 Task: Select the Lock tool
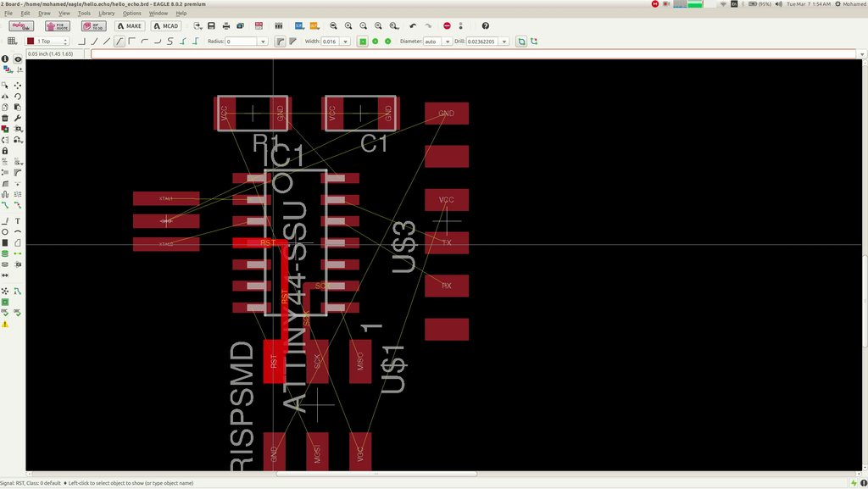[x=5, y=151]
